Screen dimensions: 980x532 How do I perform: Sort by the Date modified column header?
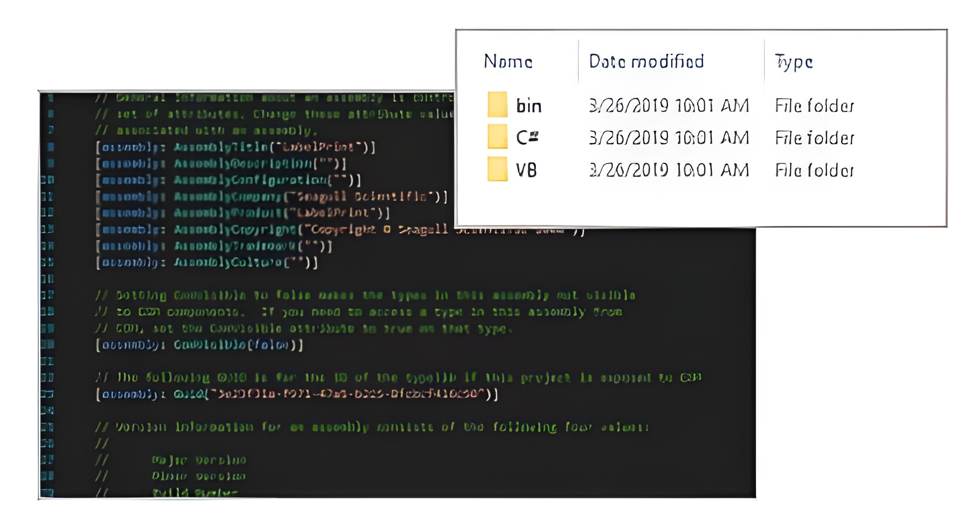click(x=646, y=62)
